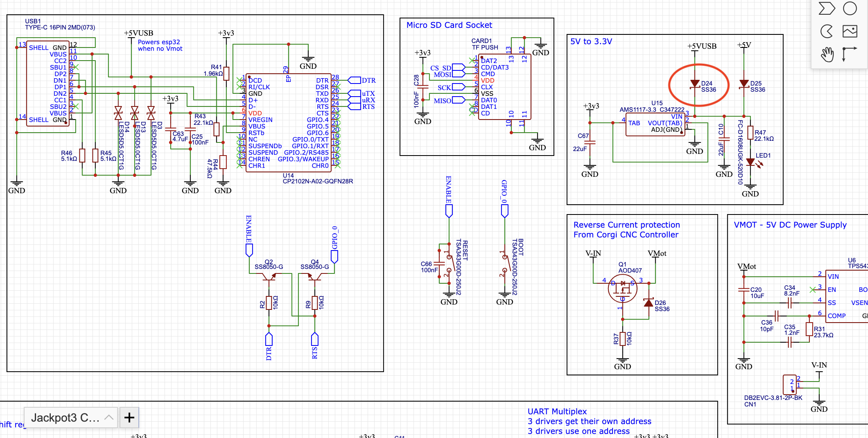
Task: Select the canvas origin tool
Action: point(849,54)
